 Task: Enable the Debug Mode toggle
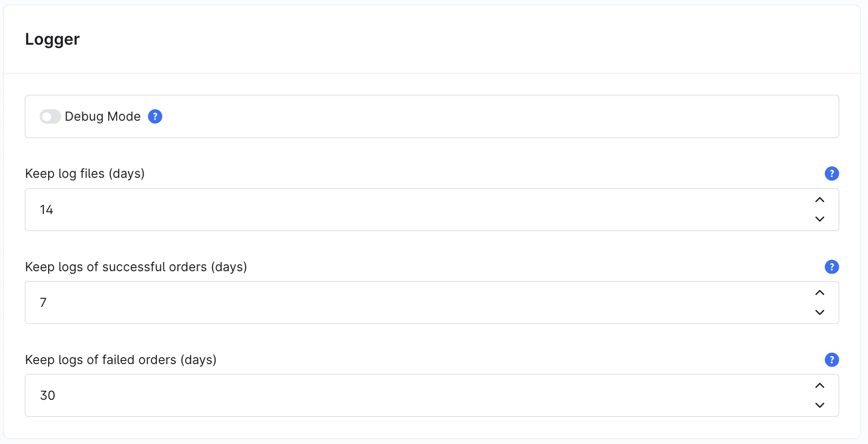coord(50,116)
